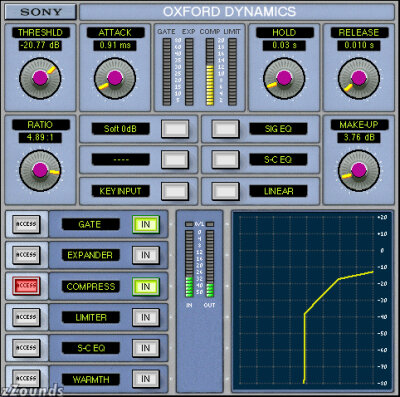Select the hold value field 0.03 s
Image resolution: width=400 pixels, height=397 pixels.
pos(284,45)
